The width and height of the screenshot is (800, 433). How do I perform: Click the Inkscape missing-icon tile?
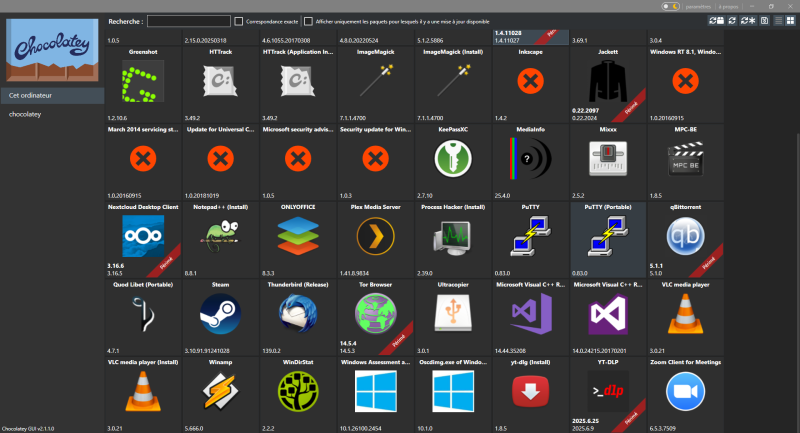(531, 85)
